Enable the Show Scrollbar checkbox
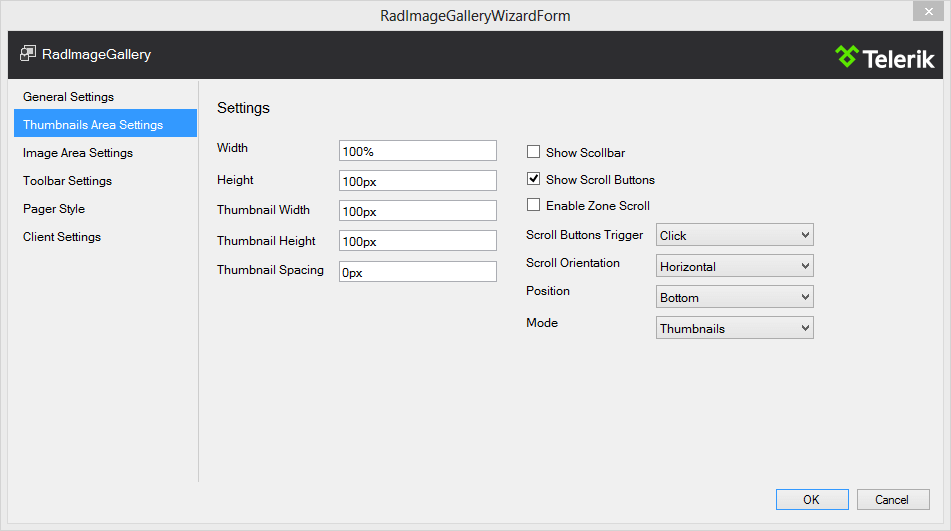Viewport: 951px width, 531px height. coord(534,153)
